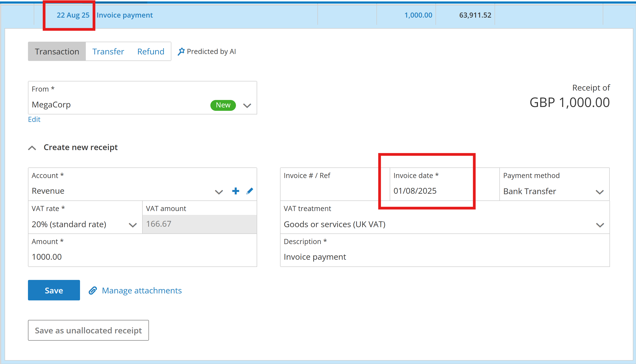Click the Invoice # / Ref field
The height and width of the screenshot is (364, 636).
tap(335, 191)
